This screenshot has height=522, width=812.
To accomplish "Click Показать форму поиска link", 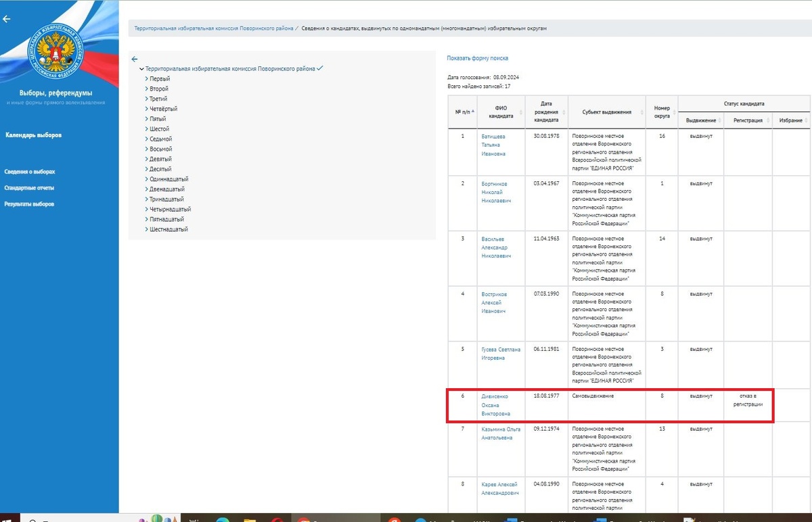I will 477,58.
